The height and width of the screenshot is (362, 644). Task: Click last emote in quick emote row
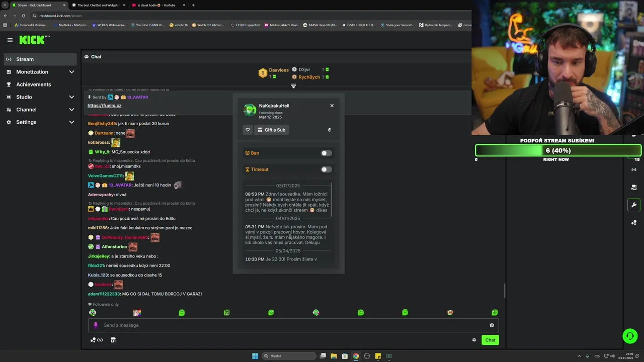pos(495,313)
